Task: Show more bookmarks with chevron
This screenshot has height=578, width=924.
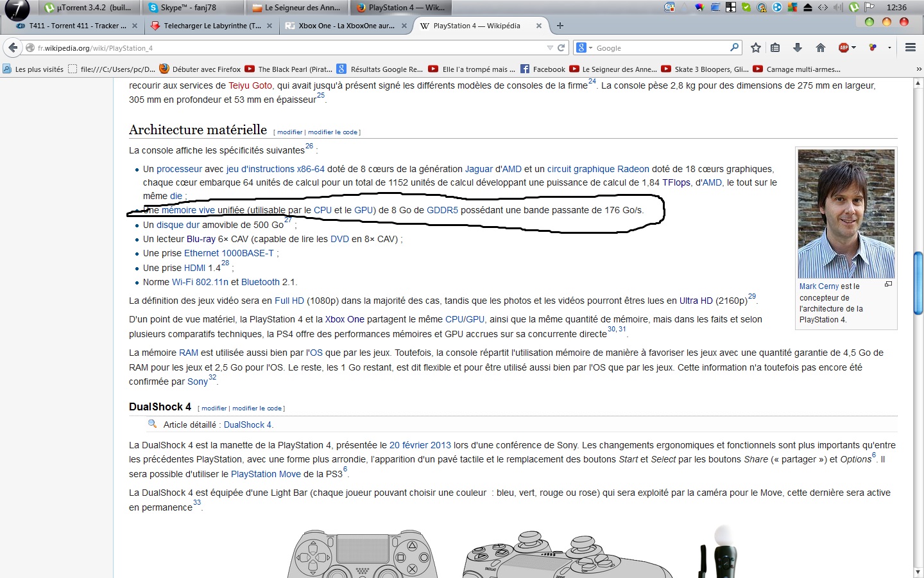Action: click(919, 69)
